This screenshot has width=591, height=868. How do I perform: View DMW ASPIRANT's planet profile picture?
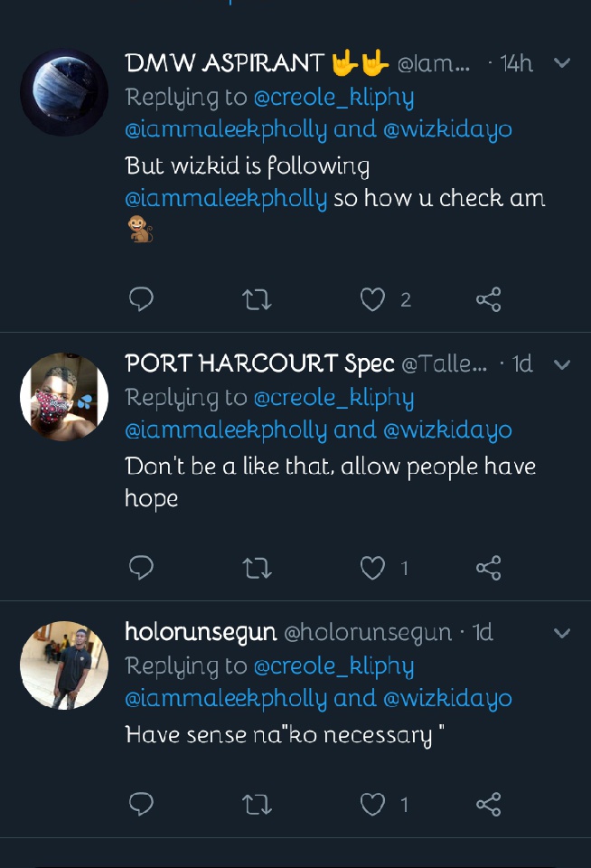pyautogui.click(x=64, y=92)
